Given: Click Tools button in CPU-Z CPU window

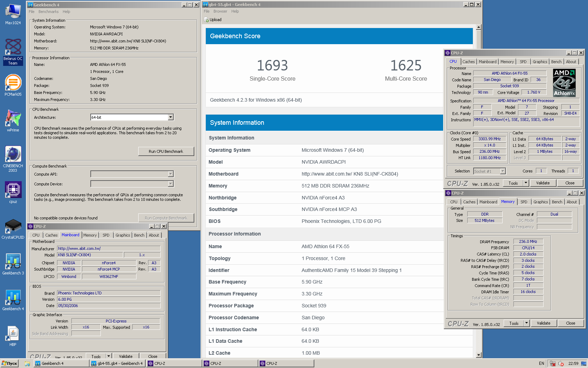Looking at the screenshot, I should [513, 183].
